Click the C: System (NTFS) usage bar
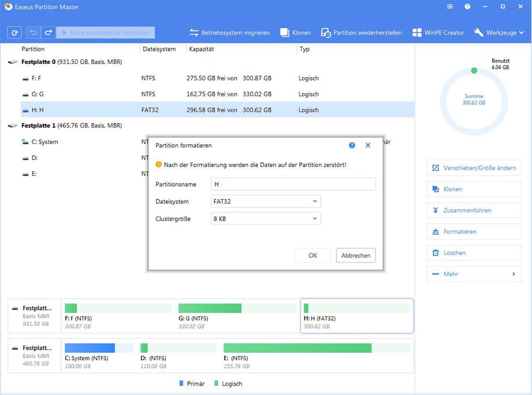The width and height of the screenshot is (532, 395). pos(99,348)
